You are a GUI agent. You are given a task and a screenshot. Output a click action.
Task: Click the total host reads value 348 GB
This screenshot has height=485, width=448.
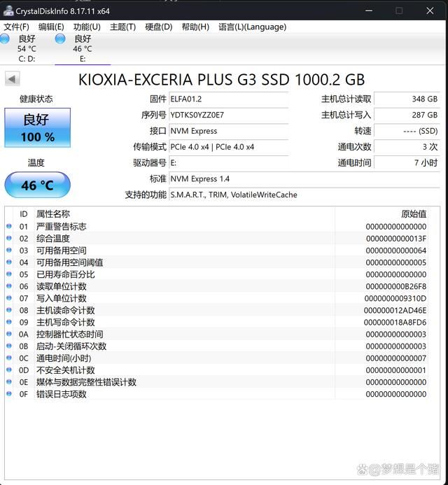click(407, 99)
